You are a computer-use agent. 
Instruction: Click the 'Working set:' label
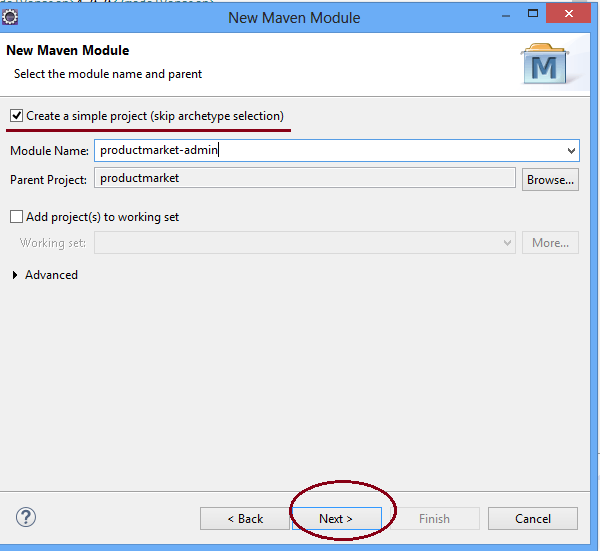[x=53, y=243]
